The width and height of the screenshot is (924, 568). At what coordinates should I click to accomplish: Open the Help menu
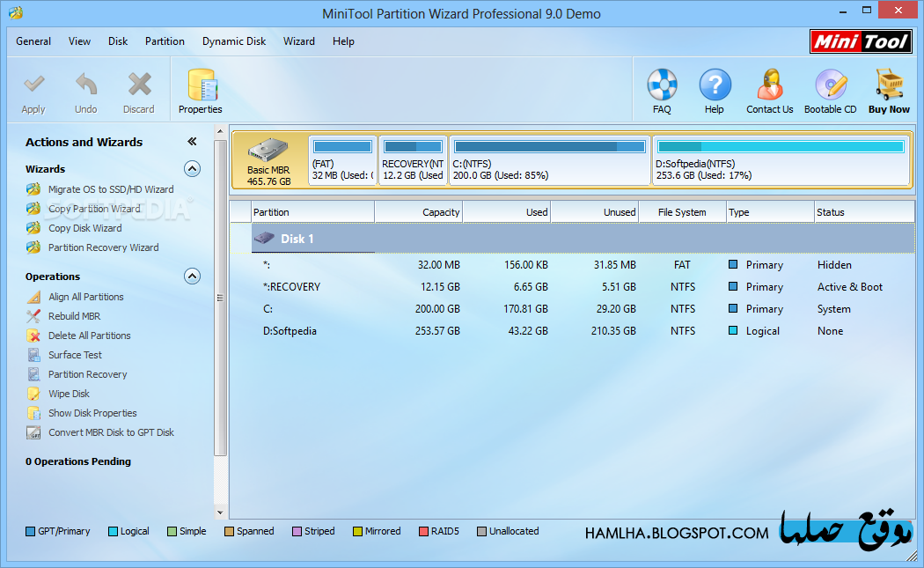point(343,41)
